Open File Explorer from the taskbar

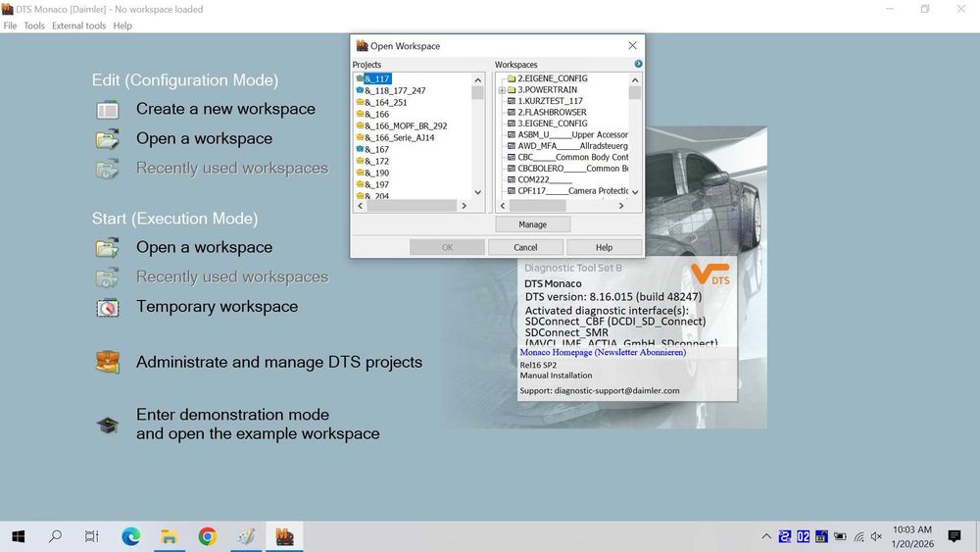(x=169, y=536)
